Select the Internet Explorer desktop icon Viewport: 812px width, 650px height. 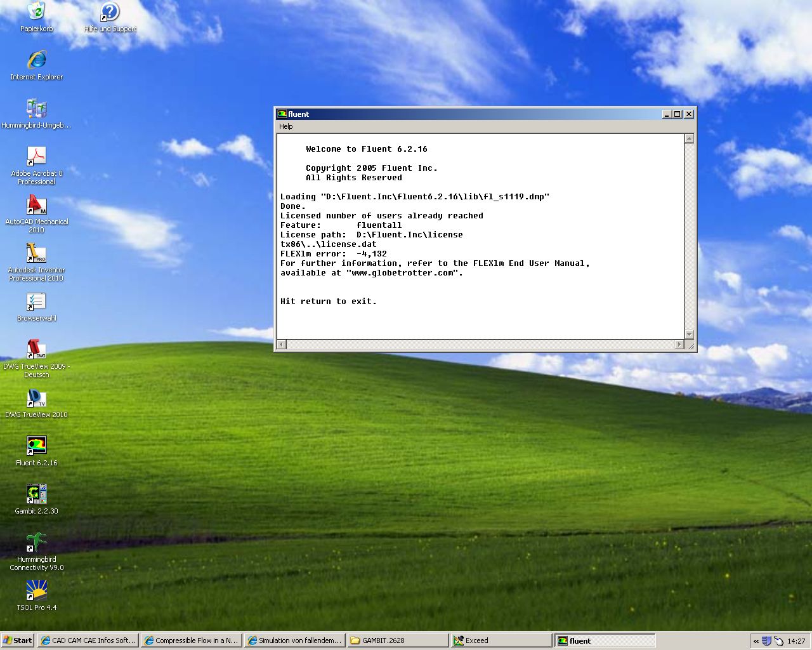click(36, 65)
